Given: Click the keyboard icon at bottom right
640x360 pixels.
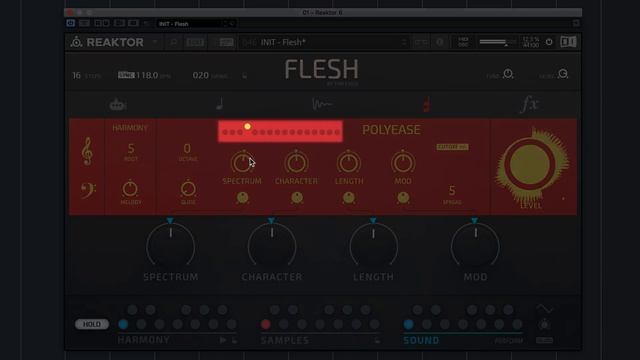Looking at the screenshot, I should tap(544, 340).
